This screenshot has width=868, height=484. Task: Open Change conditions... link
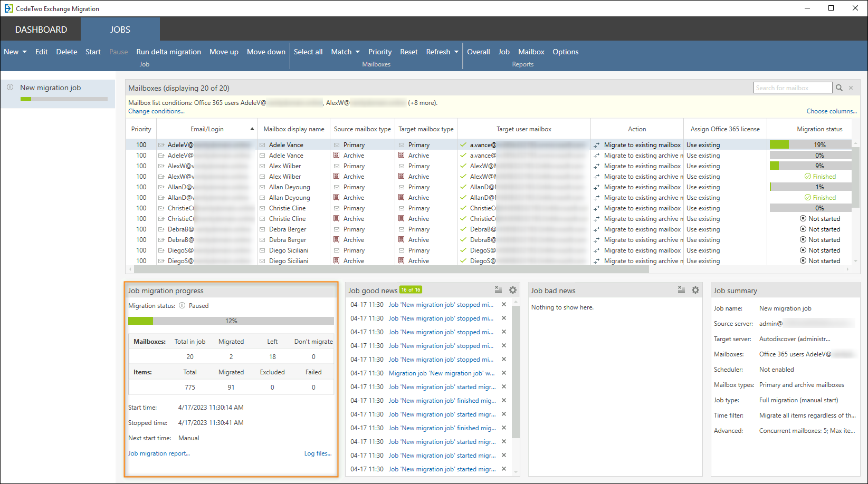156,111
